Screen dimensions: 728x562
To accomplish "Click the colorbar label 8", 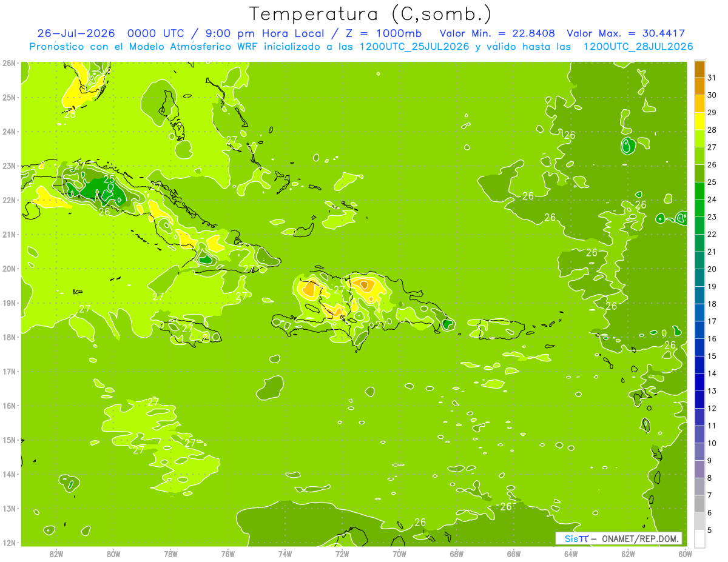I will (710, 478).
